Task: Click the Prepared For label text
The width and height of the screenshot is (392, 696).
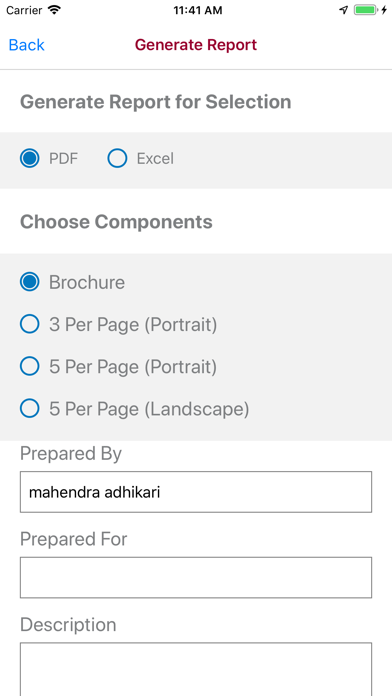Action: pyautogui.click(x=74, y=539)
